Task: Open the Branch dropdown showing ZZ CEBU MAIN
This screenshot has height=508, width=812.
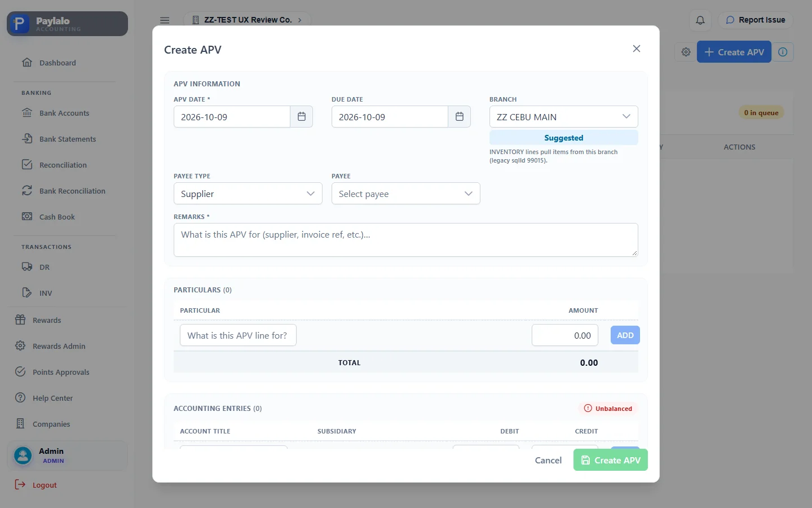Action: [564, 117]
